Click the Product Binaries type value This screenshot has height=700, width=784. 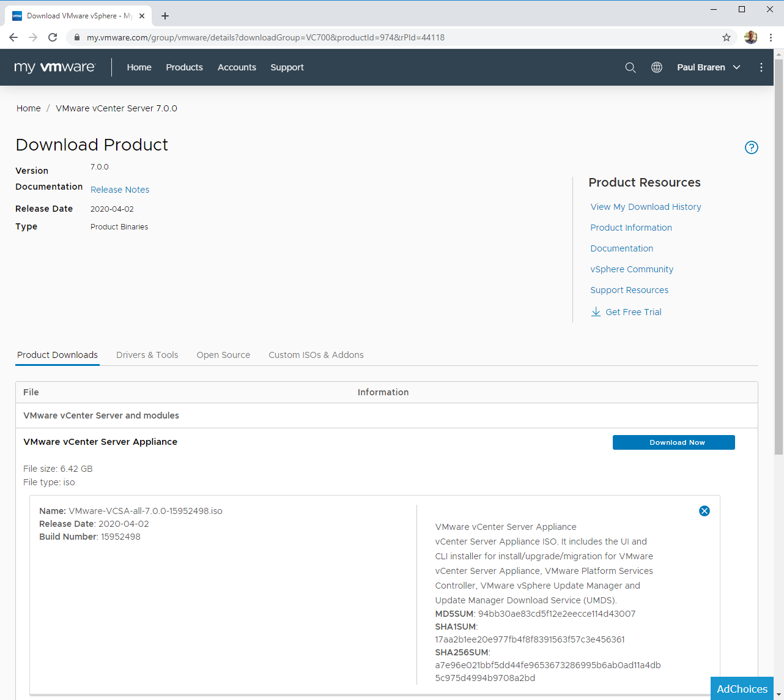[x=119, y=226]
